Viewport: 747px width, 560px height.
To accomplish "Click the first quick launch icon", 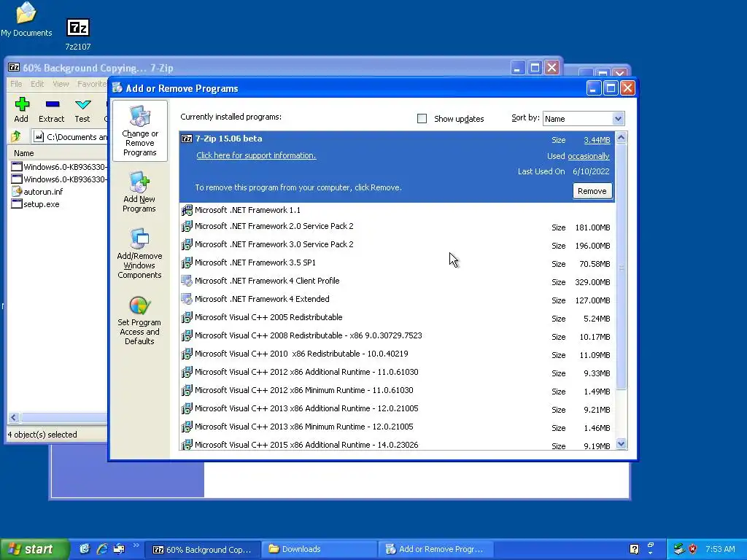I will [x=85, y=549].
